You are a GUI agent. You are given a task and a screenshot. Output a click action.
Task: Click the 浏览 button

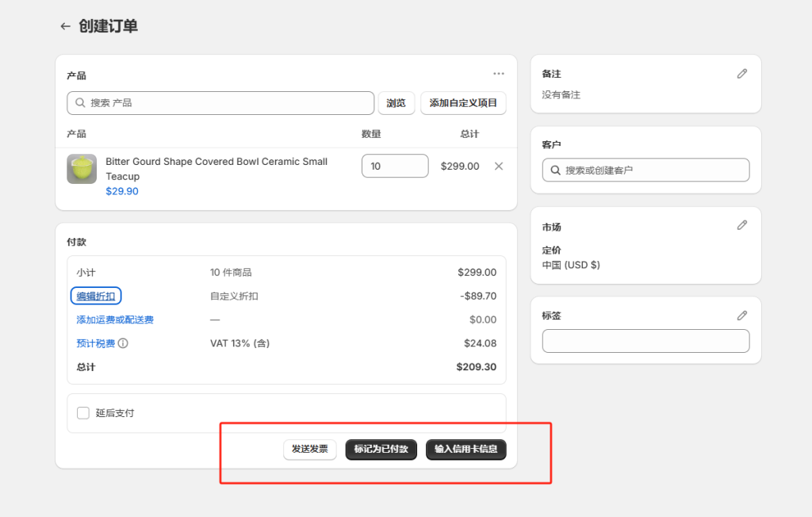point(396,103)
